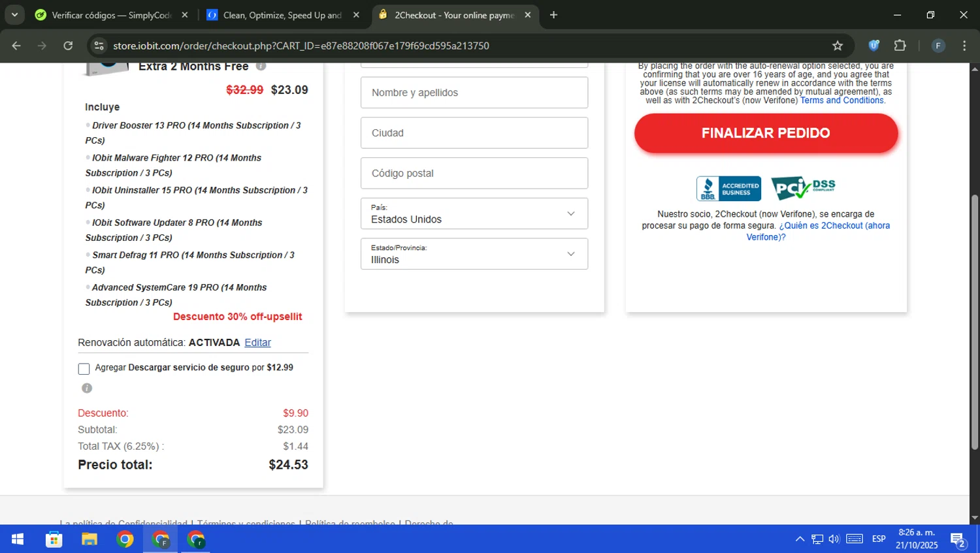This screenshot has width=980, height=553.
Task: Click the Ciudad field
Action: click(474, 133)
